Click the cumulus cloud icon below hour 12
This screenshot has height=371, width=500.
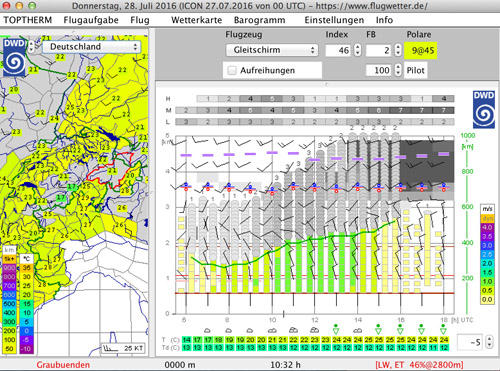314,330
